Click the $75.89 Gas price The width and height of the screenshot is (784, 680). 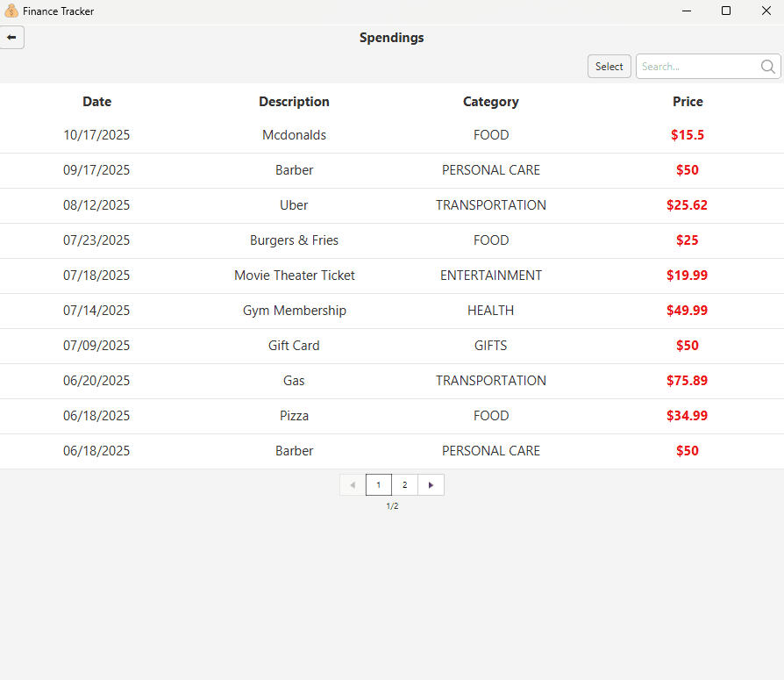(x=687, y=381)
